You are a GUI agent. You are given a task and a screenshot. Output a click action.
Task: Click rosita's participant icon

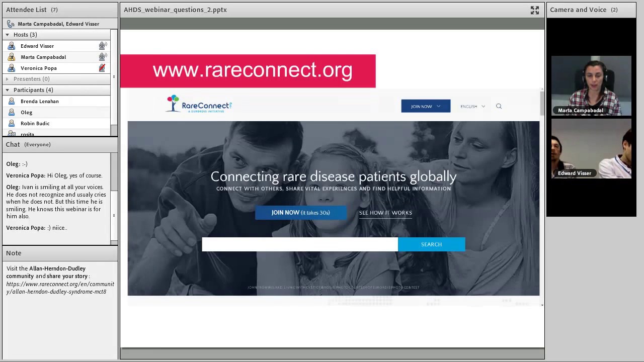[12, 134]
